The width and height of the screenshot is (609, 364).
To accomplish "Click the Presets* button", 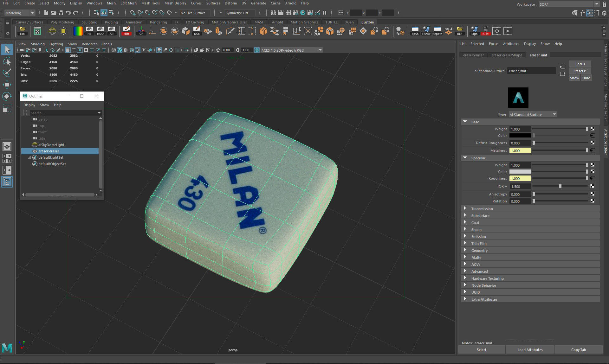I will coord(580,71).
